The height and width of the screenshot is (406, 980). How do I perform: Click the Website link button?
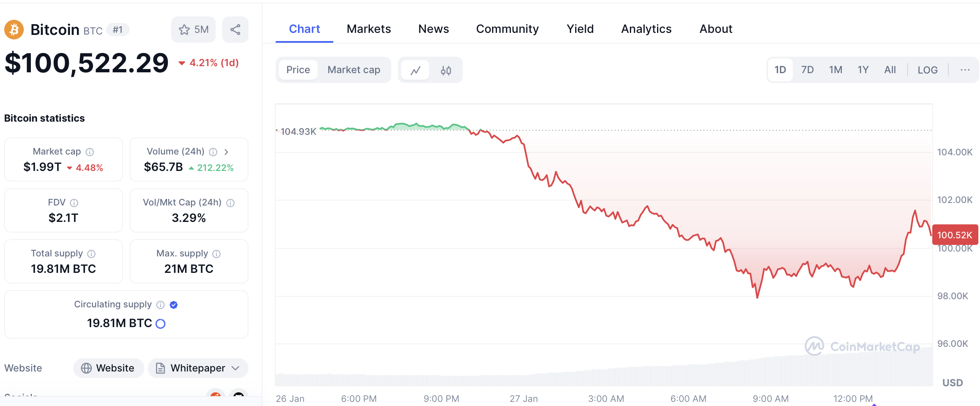tap(109, 368)
